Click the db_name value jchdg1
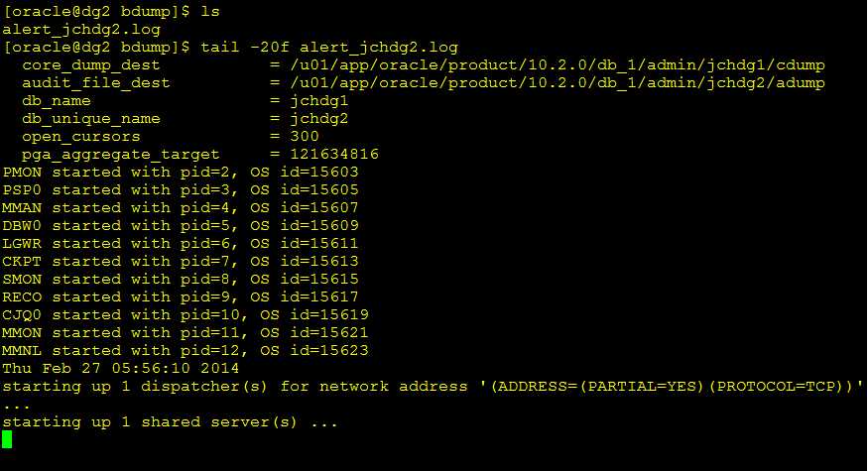Screen dimensions: 868x471 coord(319,101)
